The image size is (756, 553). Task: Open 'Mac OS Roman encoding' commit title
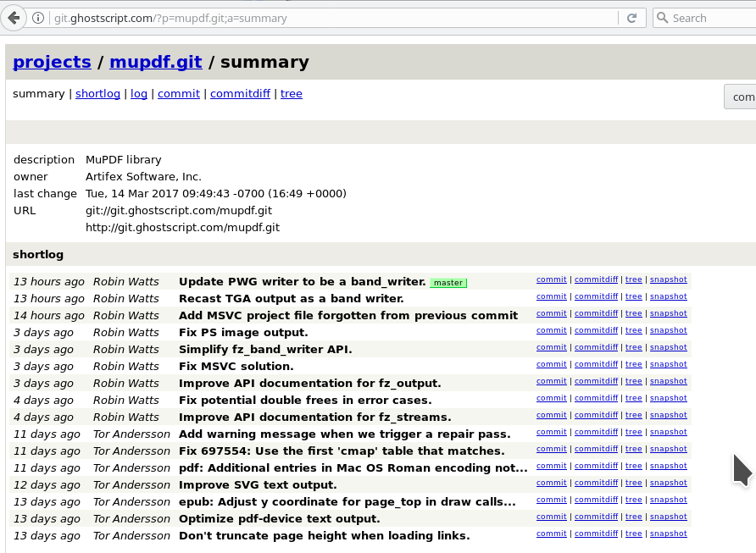click(353, 467)
